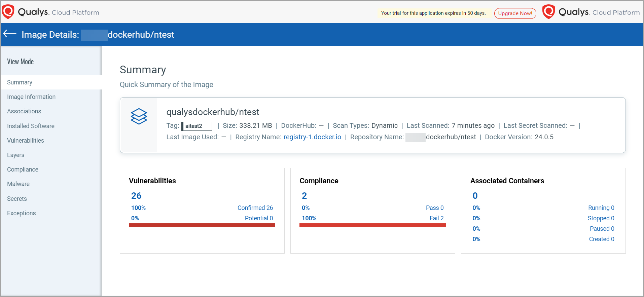644x297 pixels.
Task: Click the Compliance 100% fail percentage
Action: (309, 218)
